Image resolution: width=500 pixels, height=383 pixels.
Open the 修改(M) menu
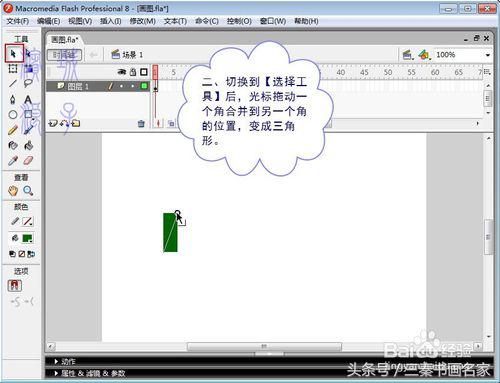143,21
